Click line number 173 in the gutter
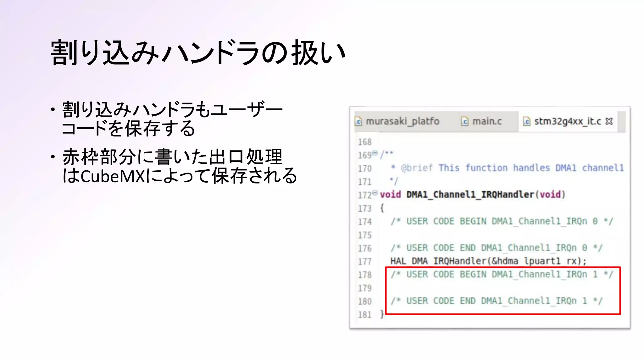This screenshot has width=644, height=362. click(x=365, y=209)
